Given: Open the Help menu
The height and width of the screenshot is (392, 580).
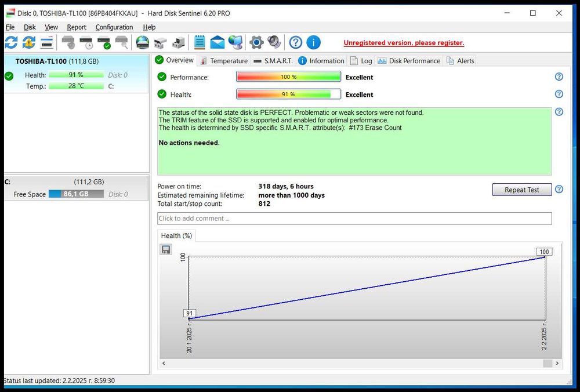Looking at the screenshot, I should [149, 27].
